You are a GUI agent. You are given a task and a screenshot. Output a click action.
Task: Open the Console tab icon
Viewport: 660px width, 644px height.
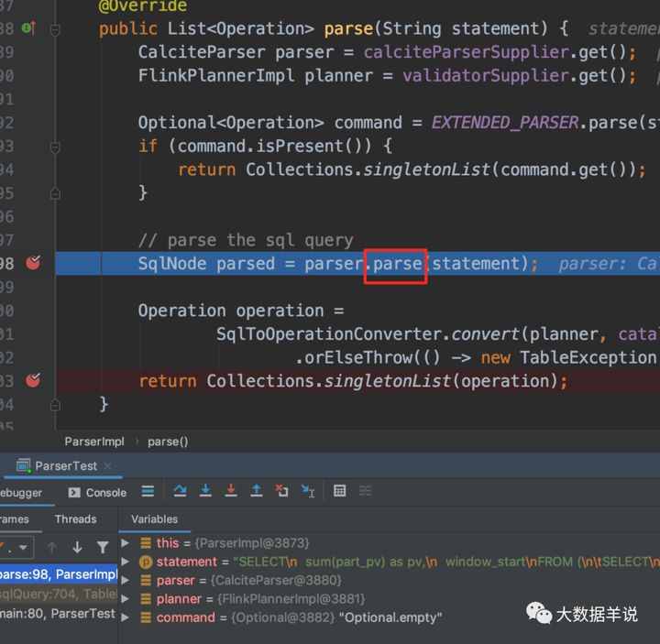click(74, 493)
